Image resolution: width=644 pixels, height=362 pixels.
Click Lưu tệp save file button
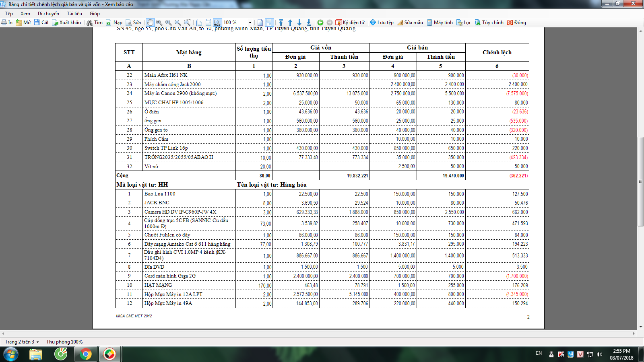point(382,23)
